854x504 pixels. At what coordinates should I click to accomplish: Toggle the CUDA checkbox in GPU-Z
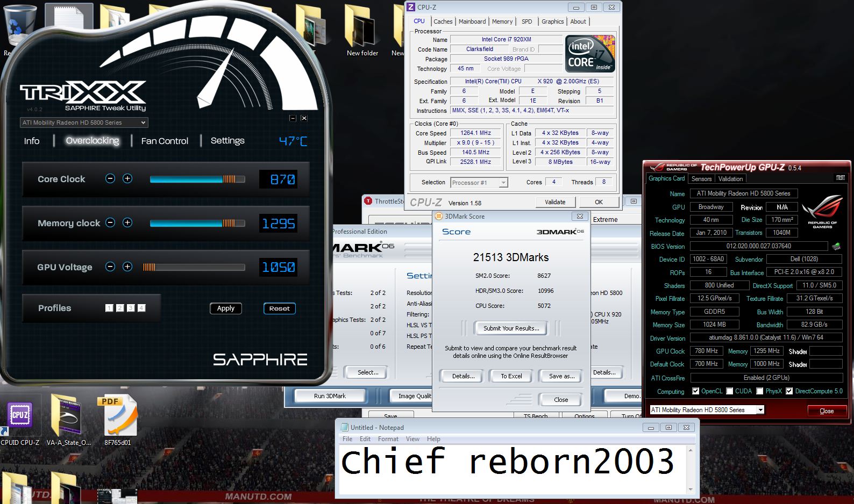coord(730,391)
